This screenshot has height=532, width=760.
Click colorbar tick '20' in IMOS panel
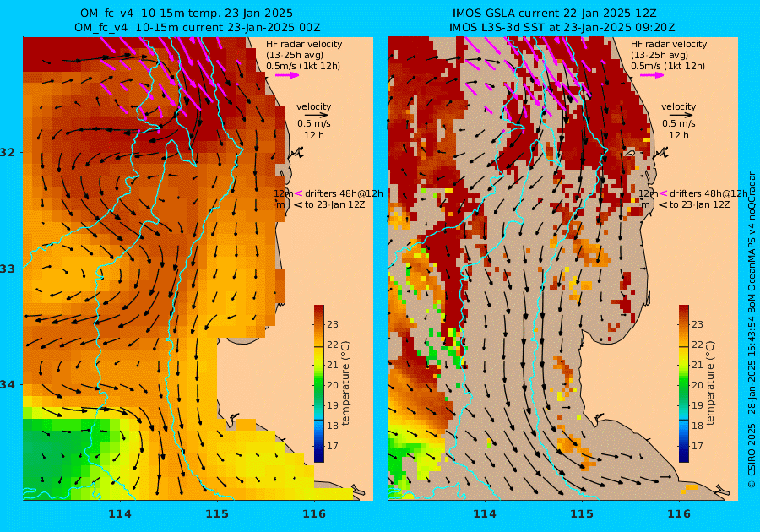[x=698, y=385]
